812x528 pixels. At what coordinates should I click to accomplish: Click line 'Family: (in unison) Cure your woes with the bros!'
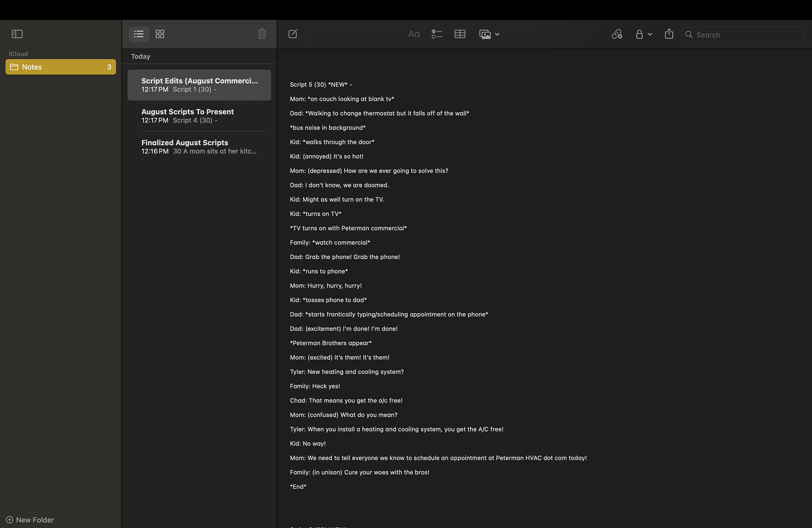(x=359, y=473)
